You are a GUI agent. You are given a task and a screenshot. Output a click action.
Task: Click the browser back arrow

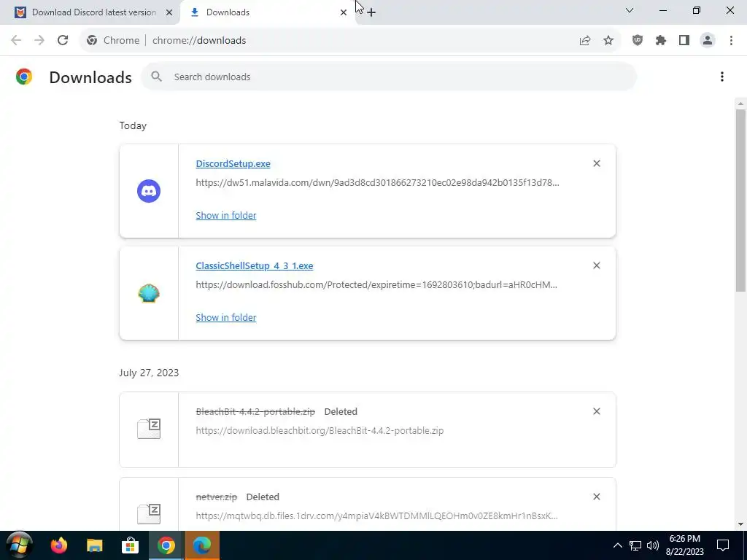[x=16, y=41]
